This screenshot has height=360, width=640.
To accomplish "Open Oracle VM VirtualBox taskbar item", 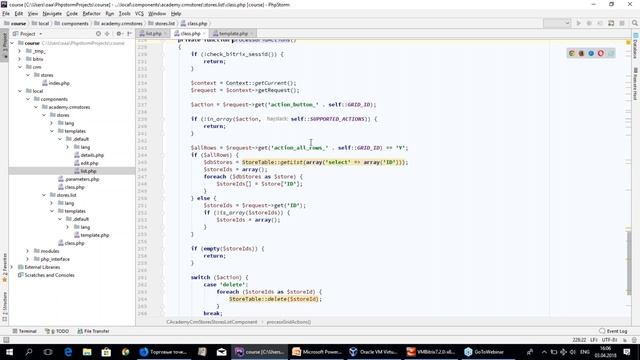I will [x=373, y=352].
